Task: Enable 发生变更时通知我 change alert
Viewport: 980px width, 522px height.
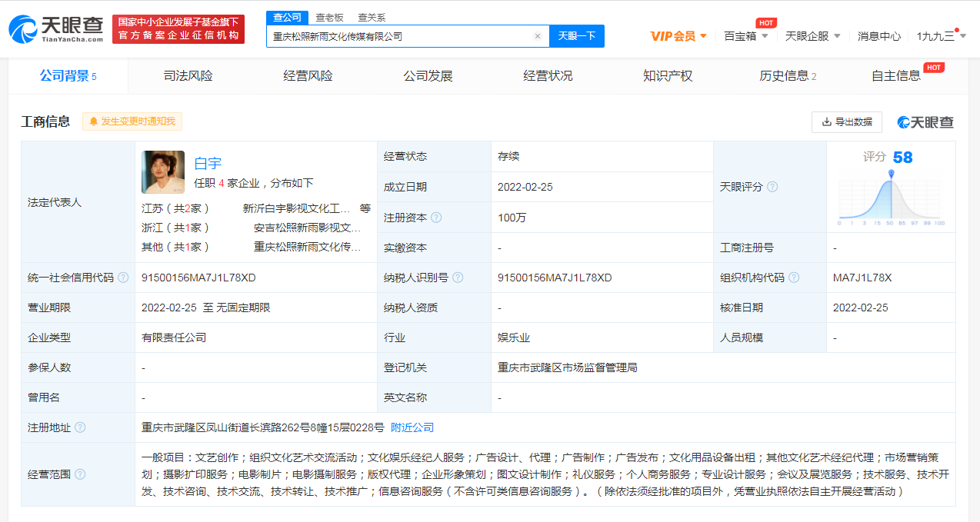Action: 132,121
